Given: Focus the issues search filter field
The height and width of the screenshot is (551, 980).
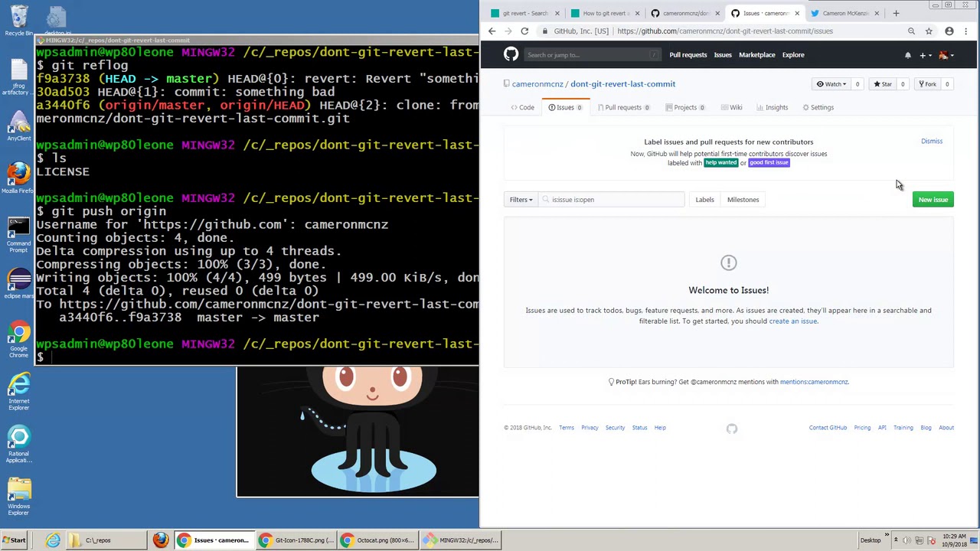Looking at the screenshot, I should tap(611, 200).
